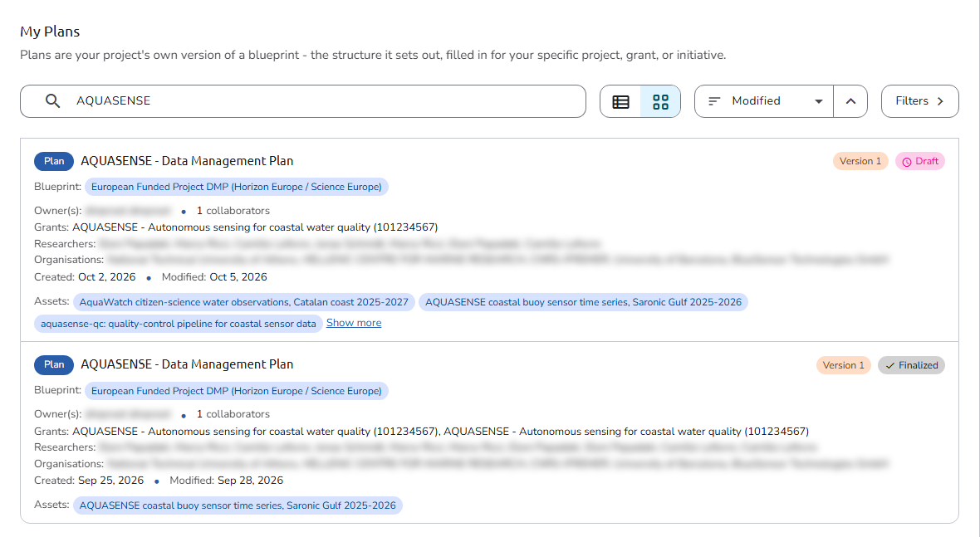Click the checkmark icon in Finalized badge

890,366
